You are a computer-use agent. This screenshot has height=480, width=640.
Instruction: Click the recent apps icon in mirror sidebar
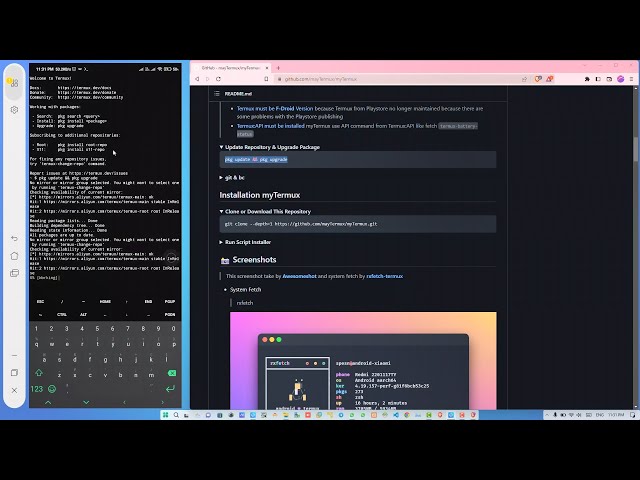[x=14, y=273]
